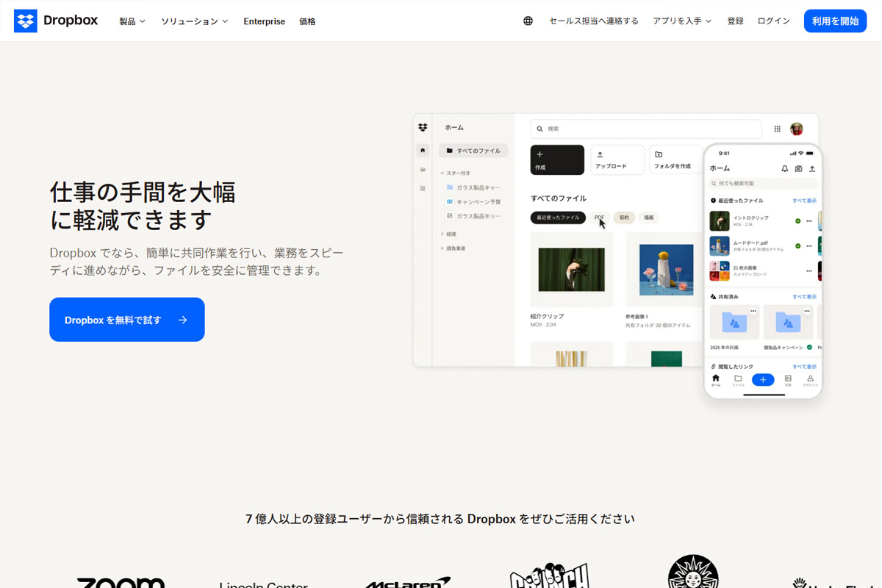Click Dropbox を無料で試す button
Screen dimensions: 882x588
(127, 320)
